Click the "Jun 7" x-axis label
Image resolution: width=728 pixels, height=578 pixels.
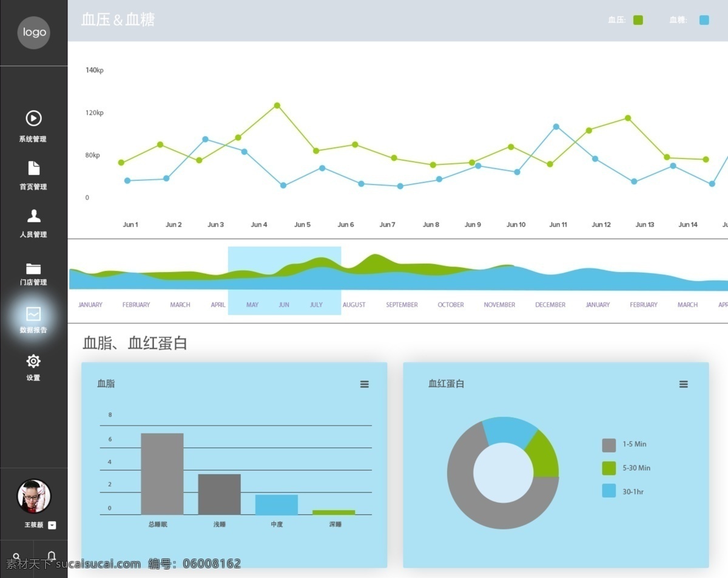(x=388, y=225)
